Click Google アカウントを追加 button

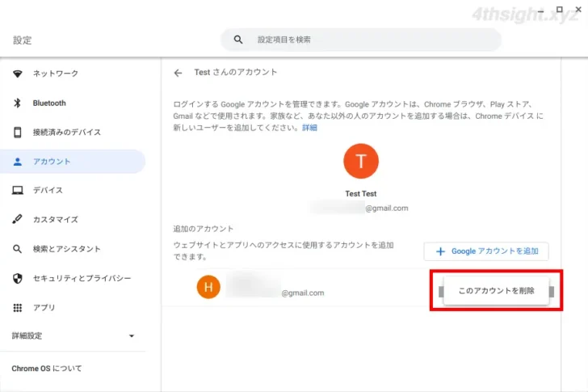pos(486,251)
